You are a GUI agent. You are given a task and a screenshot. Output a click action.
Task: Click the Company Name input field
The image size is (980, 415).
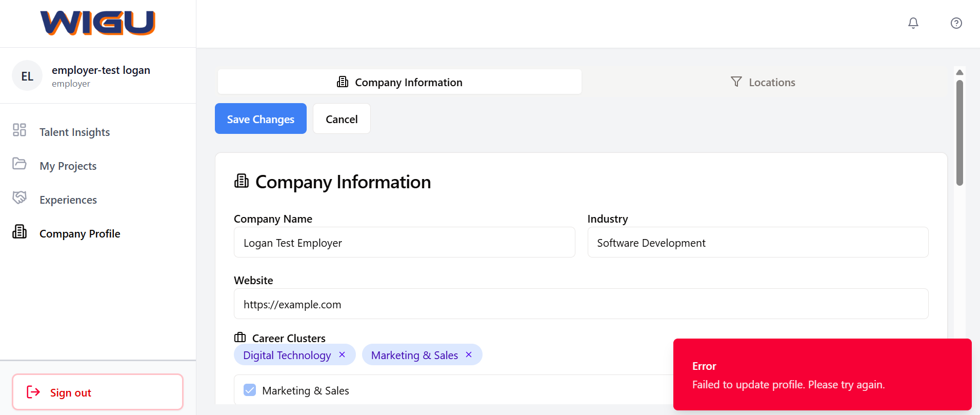pos(404,243)
